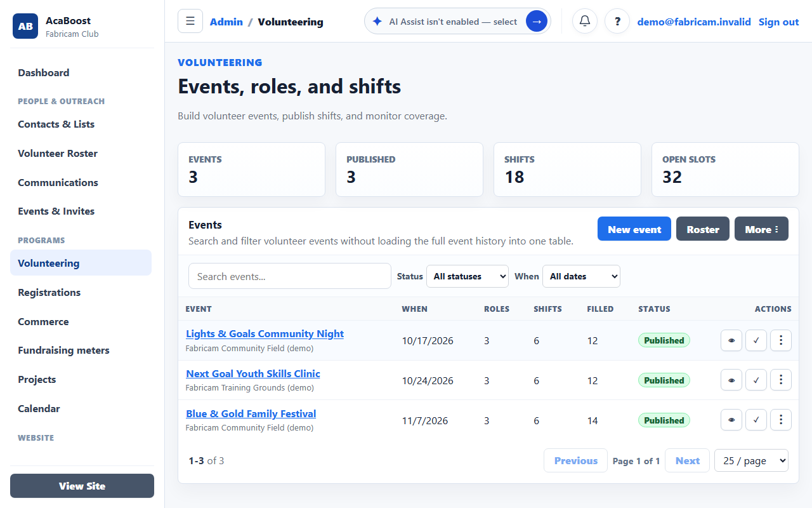Open the three-dot menu for Lights & Goals Community Night

click(781, 340)
